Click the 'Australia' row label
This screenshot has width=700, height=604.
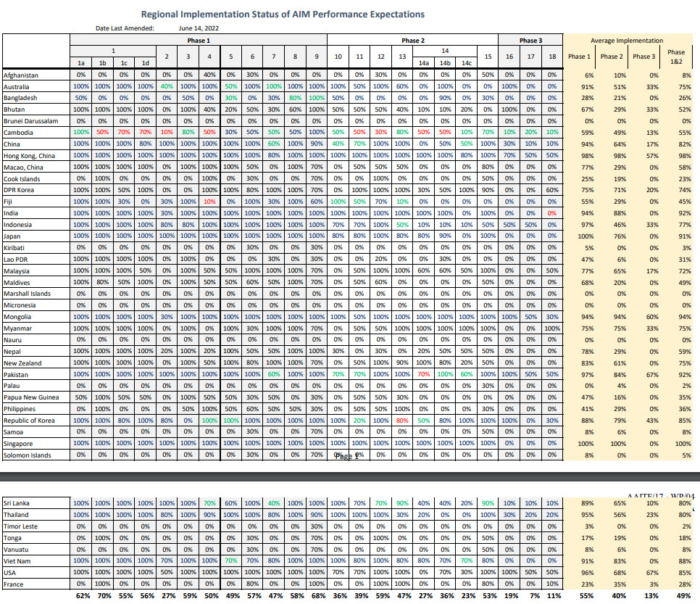(x=17, y=87)
